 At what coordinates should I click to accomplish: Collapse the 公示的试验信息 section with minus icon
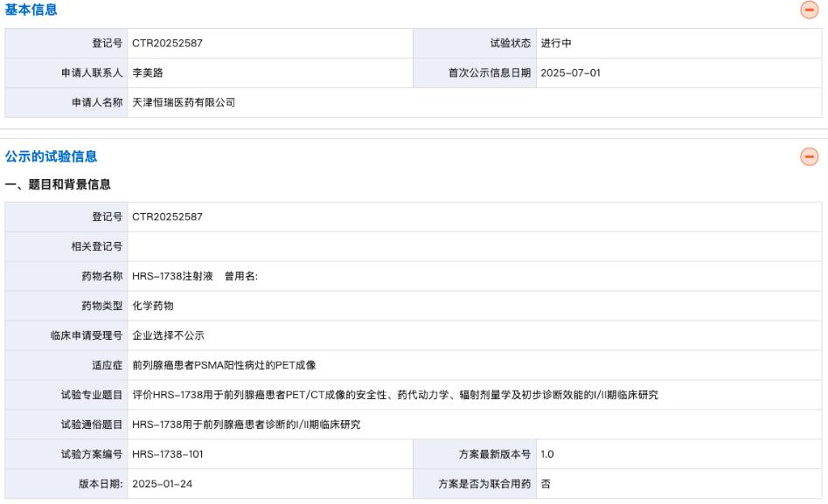(810, 156)
